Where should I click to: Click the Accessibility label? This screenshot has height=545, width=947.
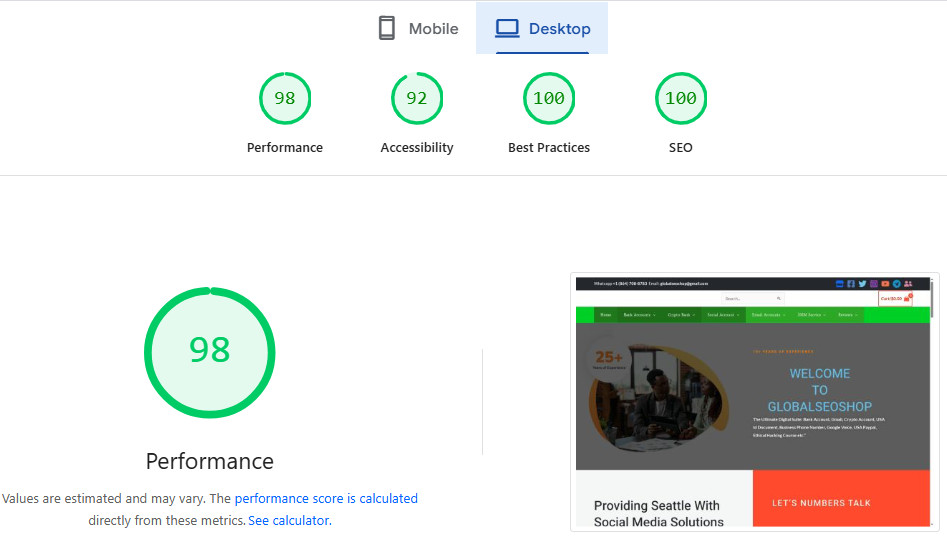click(x=417, y=148)
